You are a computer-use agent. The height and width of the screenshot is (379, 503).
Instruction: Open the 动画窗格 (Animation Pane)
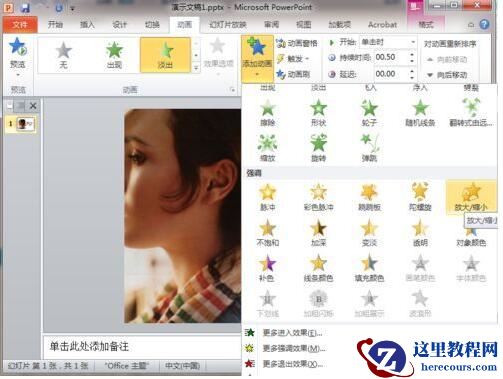pyautogui.click(x=297, y=43)
